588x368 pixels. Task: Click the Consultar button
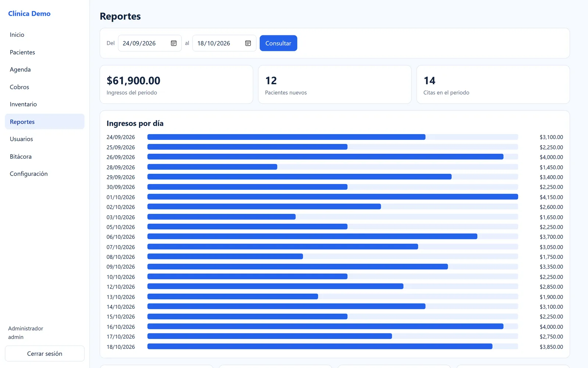278,43
